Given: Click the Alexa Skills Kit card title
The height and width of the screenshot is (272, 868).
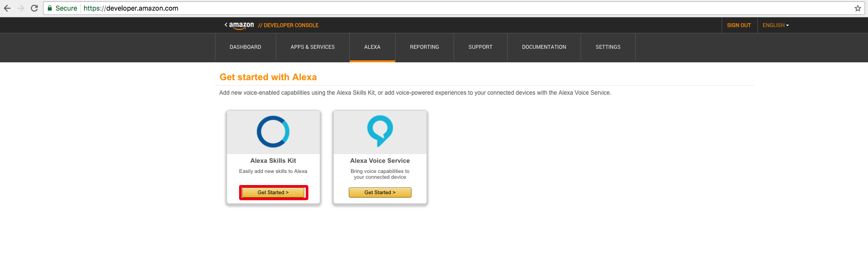Looking at the screenshot, I should coord(273,160).
